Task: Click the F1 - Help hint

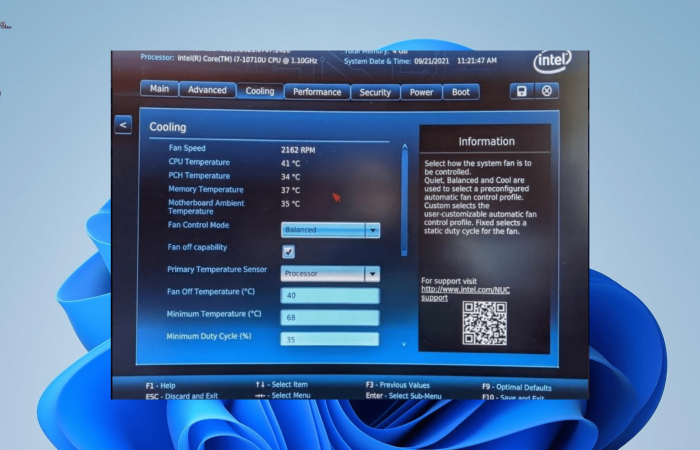Action: coord(161,386)
